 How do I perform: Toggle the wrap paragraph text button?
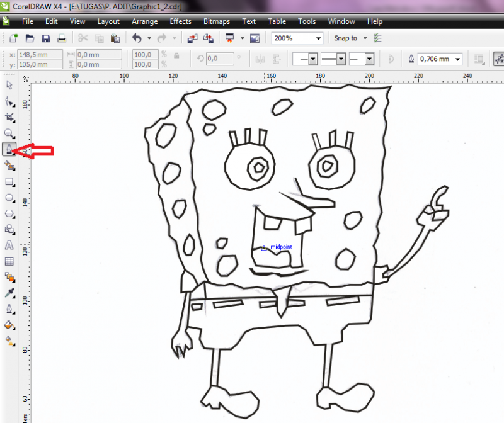click(x=479, y=59)
